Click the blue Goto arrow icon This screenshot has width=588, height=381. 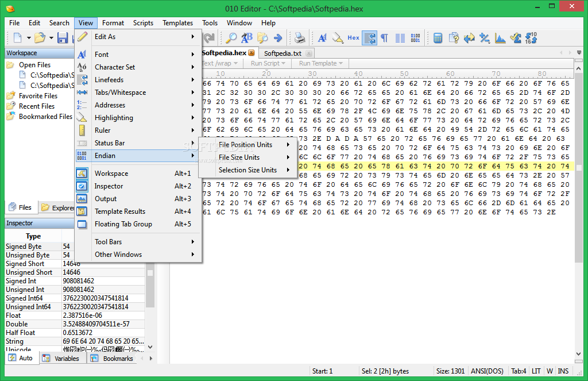pos(278,37)
